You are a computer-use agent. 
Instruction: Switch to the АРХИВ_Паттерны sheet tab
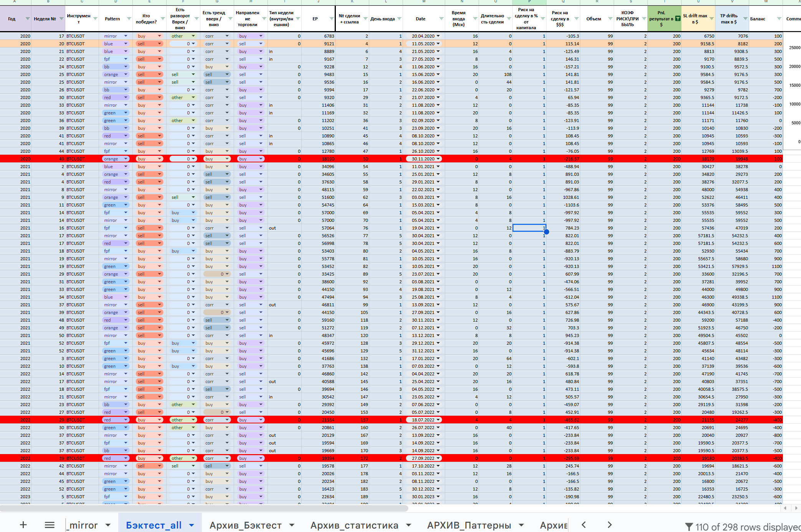point(469,525)
